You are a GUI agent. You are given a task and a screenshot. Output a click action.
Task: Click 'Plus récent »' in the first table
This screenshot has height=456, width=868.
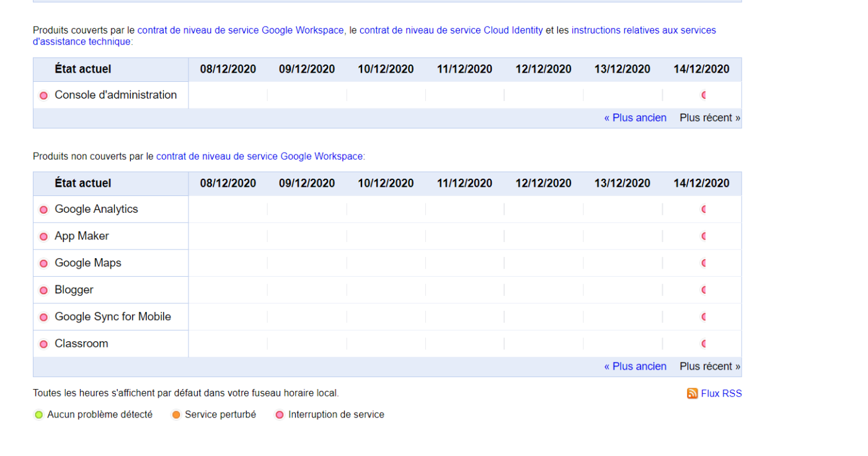710,118
